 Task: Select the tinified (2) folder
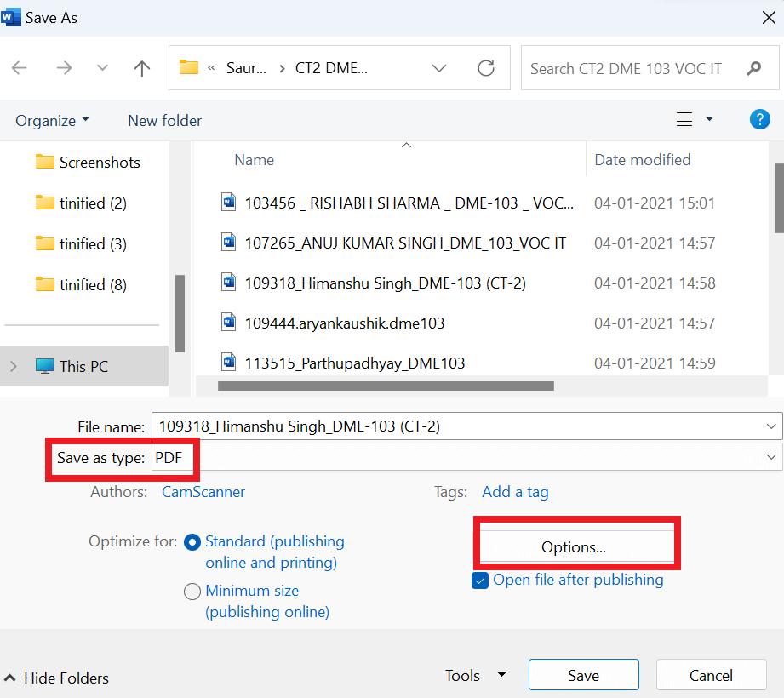81,203
